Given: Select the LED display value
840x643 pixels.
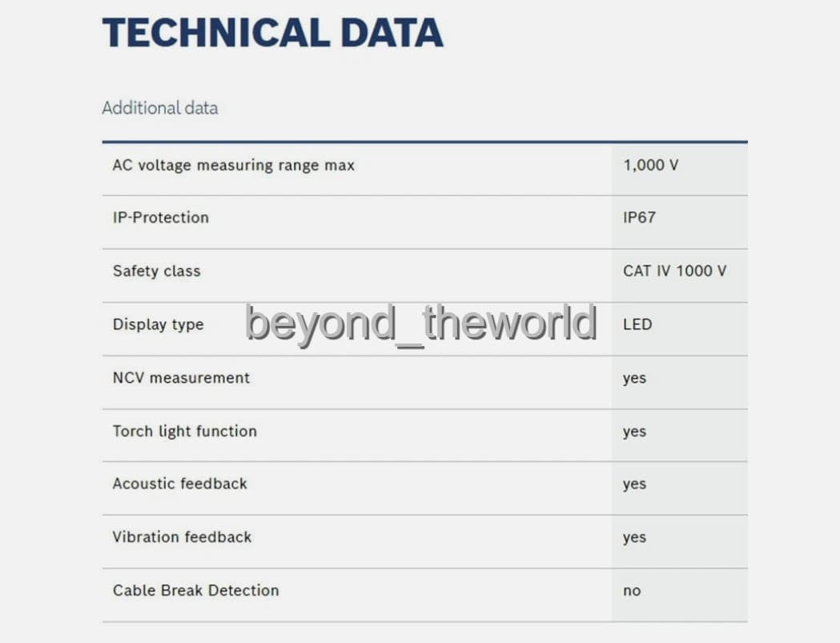Looking at the screenshot, I should 637,324.
